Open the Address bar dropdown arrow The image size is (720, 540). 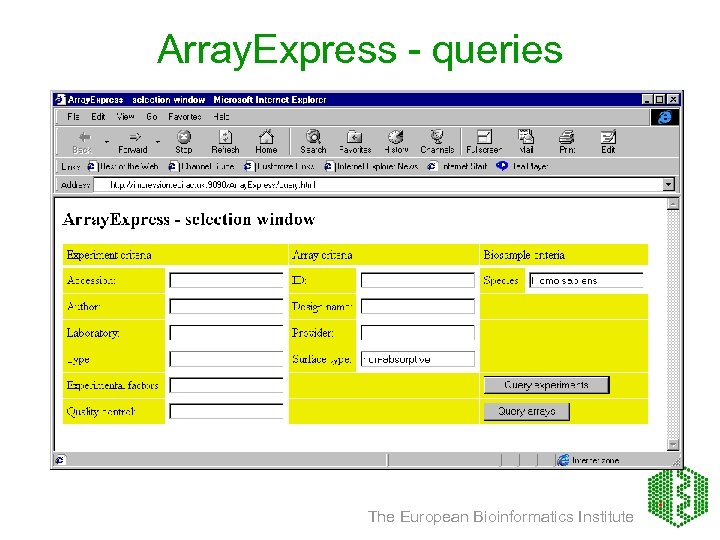click(669, 185)
